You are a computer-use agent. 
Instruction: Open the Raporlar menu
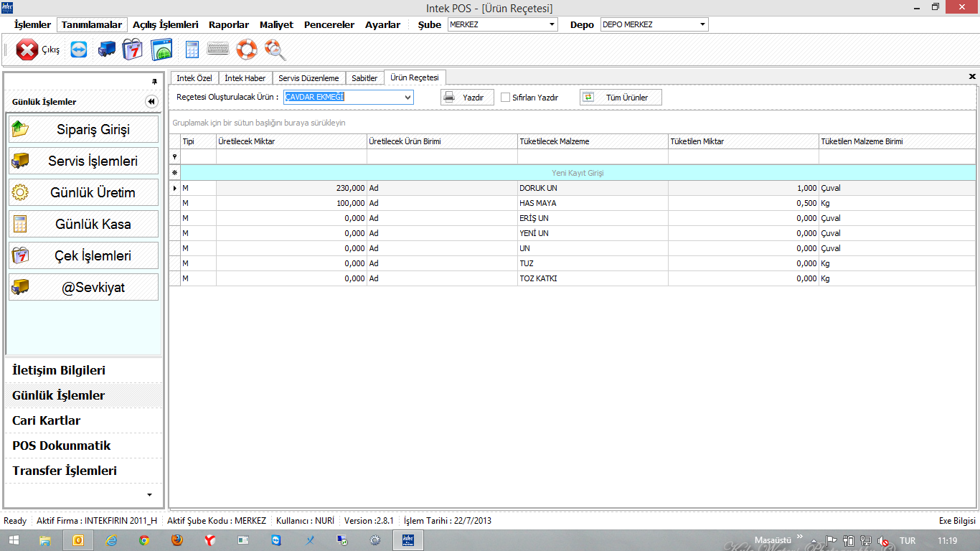point(229,24)
